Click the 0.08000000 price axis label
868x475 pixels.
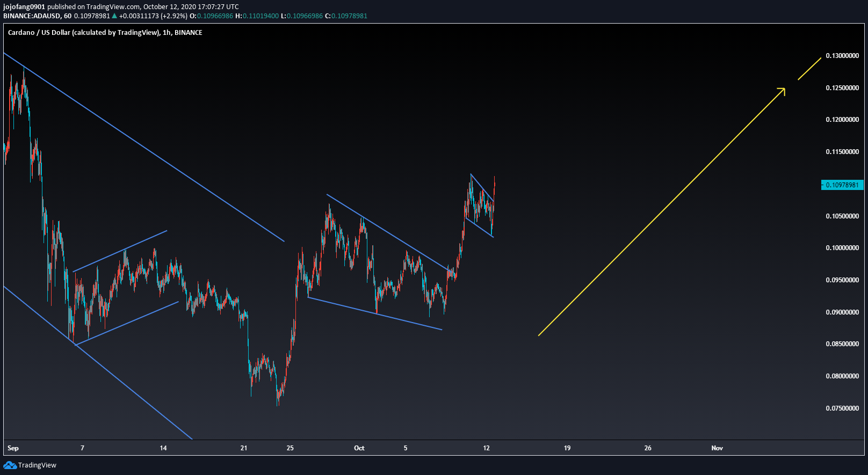(x=842, y=376)
